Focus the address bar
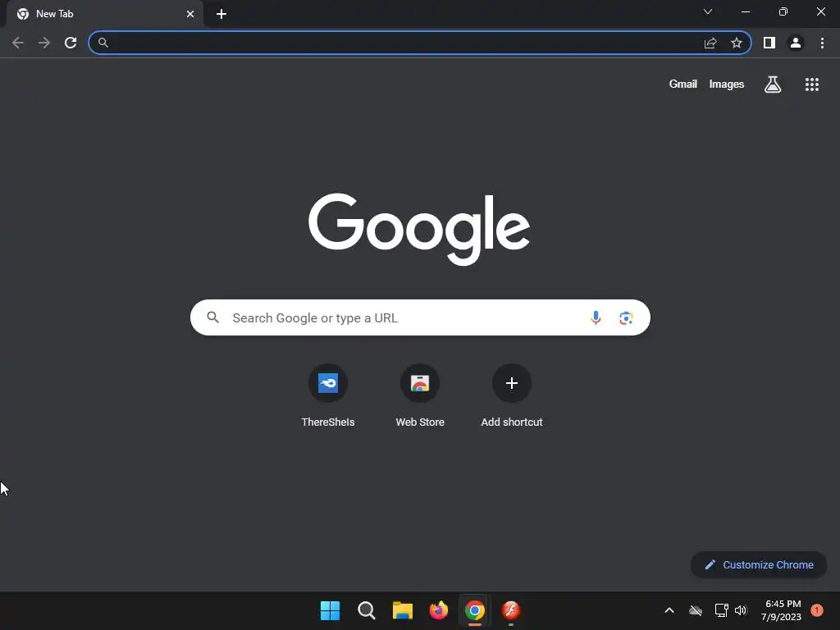 click(x=420, y=43)
